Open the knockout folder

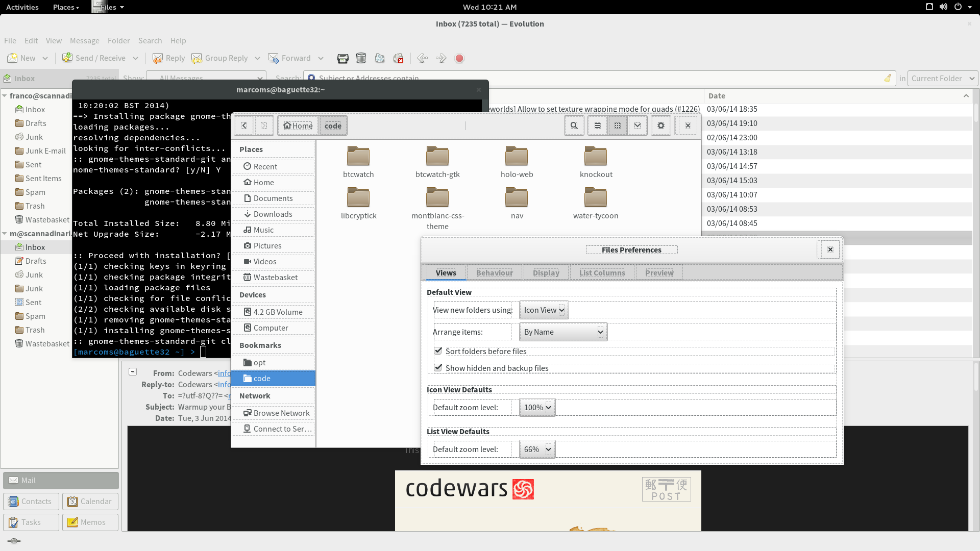[596, 162]
